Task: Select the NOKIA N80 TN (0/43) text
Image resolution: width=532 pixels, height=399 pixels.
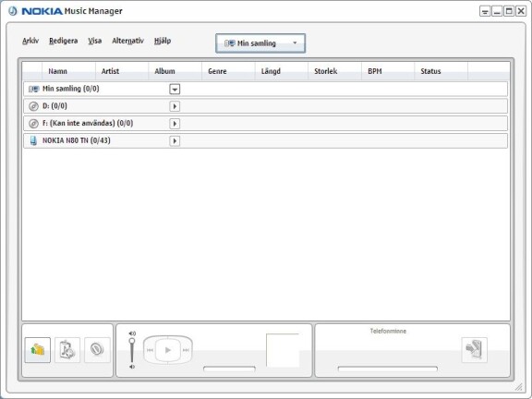Action: click(77, 140)
